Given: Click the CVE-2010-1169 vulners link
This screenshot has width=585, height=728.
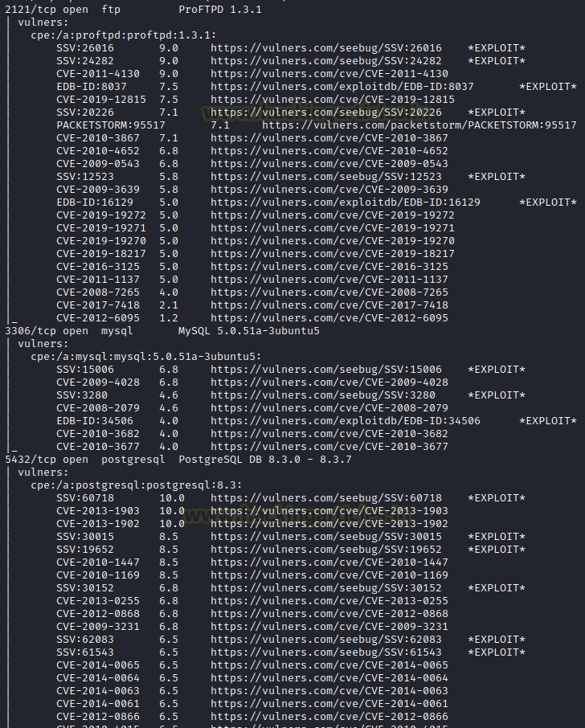Looking at the screenshot, I should 329,575.
